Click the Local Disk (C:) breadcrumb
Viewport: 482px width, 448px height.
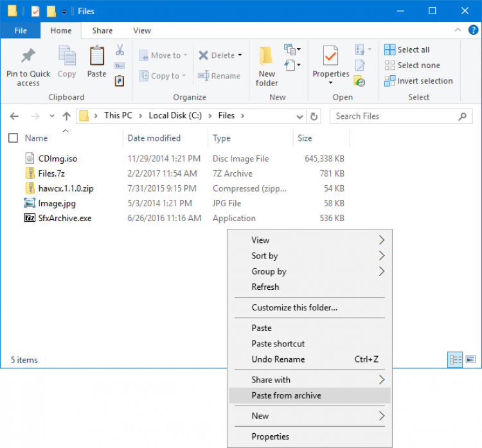175,116
